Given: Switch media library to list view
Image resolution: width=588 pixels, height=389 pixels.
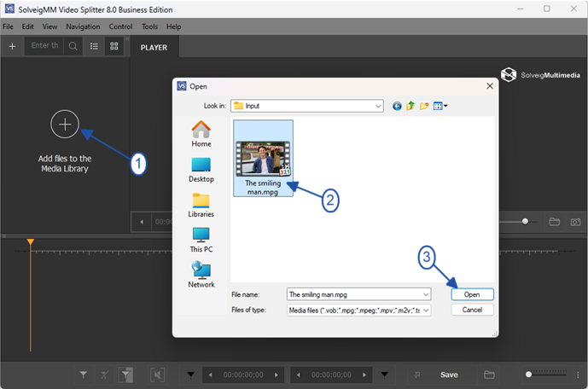Looking at the screenshot, I should [x=94, y=46].
